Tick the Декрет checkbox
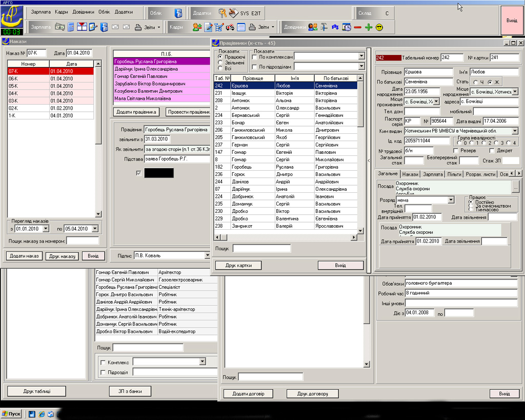The width and height of the screenshot is (525, 420). (x=492, y=151)
